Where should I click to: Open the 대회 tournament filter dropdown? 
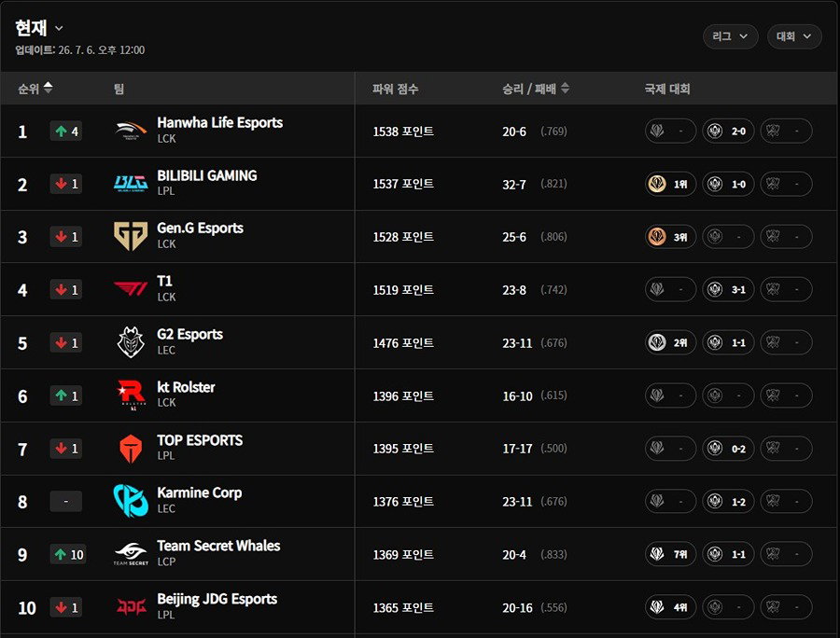click(794, 36)
